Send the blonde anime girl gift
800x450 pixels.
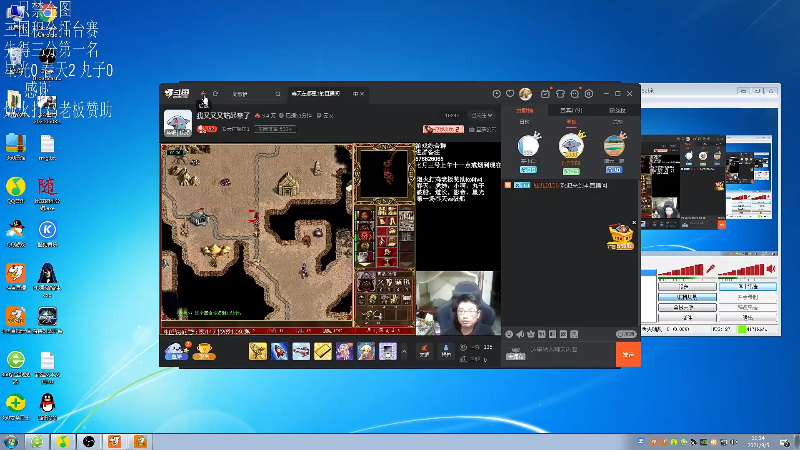coord(366,351)
